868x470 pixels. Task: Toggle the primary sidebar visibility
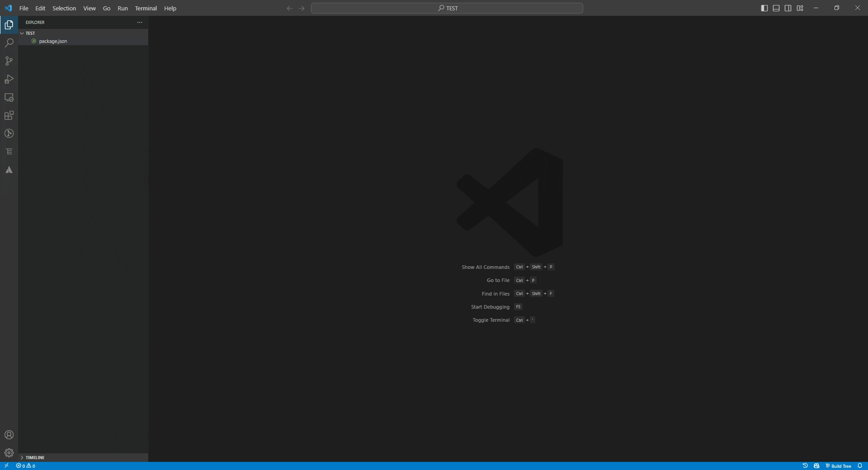(764, 8)
